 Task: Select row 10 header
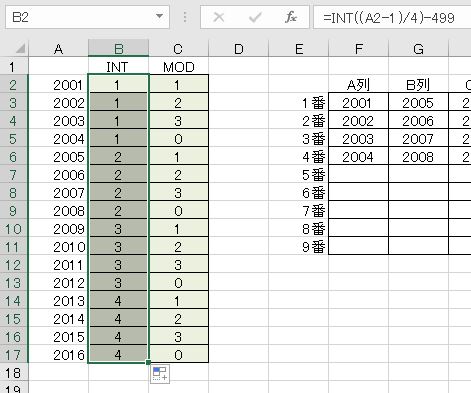click(x=13, y=229)
